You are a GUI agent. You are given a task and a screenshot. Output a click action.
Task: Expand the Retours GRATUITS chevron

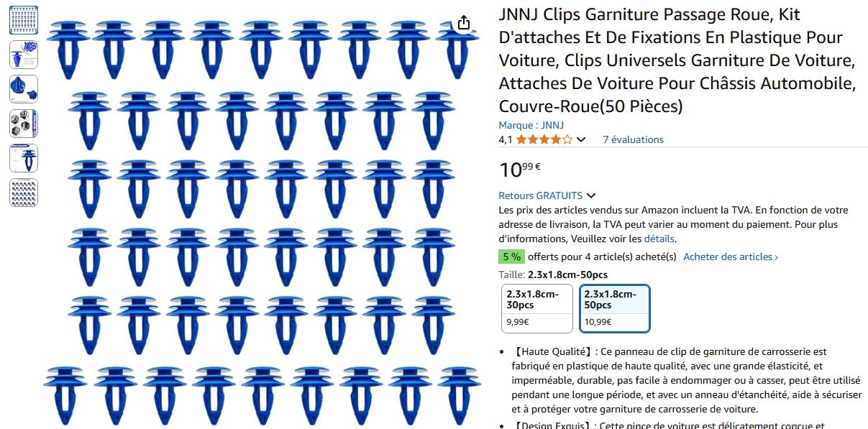click(591, 195)
